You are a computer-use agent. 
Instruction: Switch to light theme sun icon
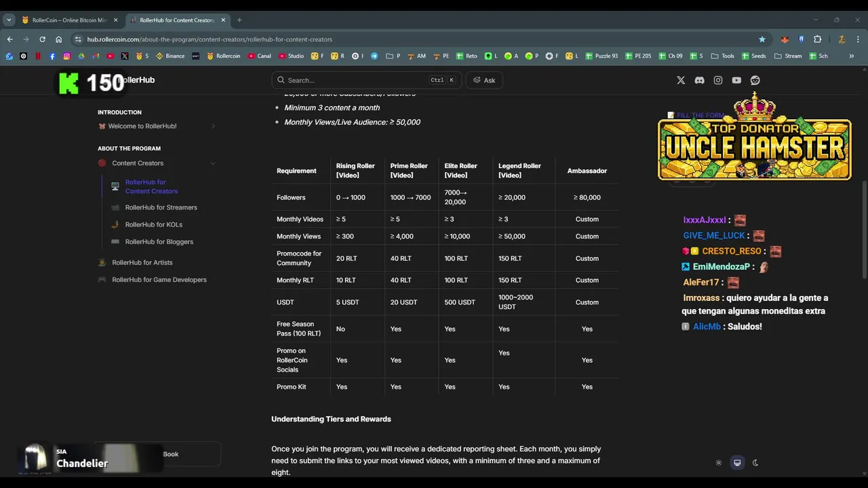click(x=719, y=463)
